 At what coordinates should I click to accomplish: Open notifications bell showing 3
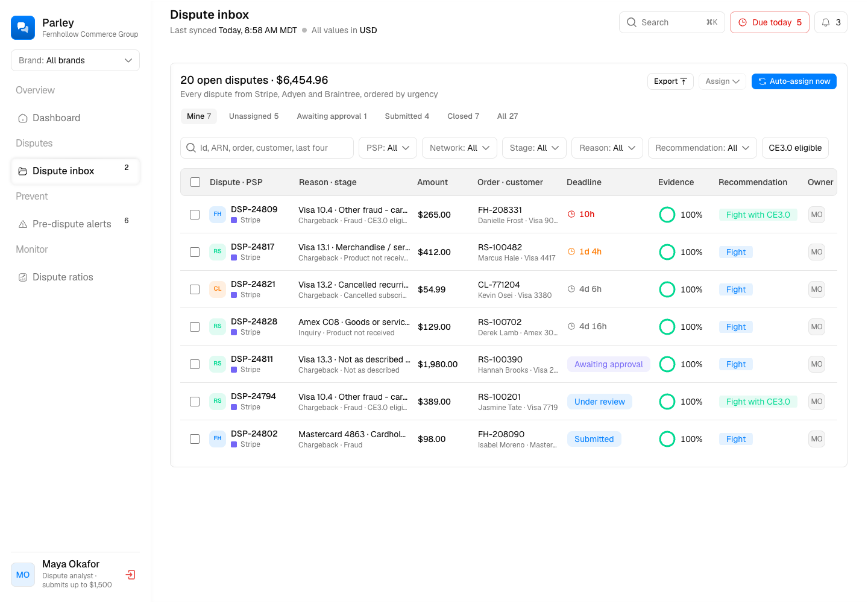tap(831, 22)
